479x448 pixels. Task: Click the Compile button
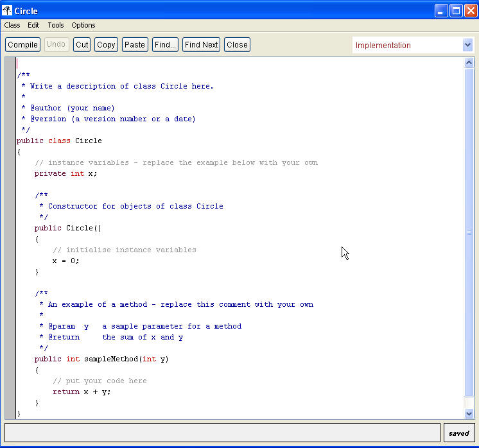22,45
